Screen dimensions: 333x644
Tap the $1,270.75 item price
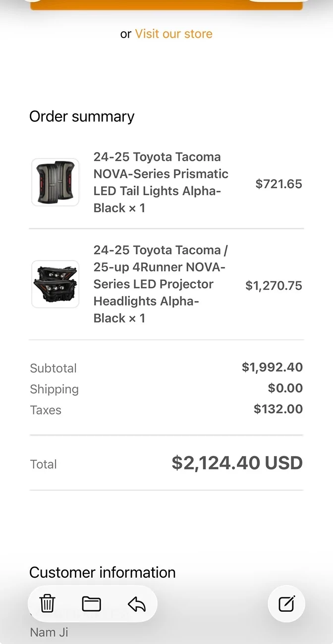click(274, 286)
